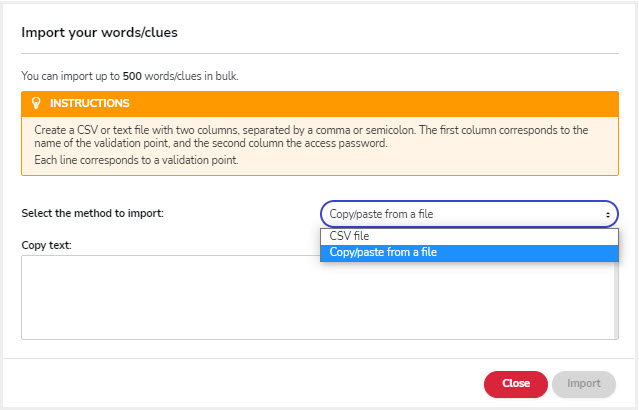Click the footer area left of the Close button
This screenshot has height=410, width=639.
(x=244, y=384)
